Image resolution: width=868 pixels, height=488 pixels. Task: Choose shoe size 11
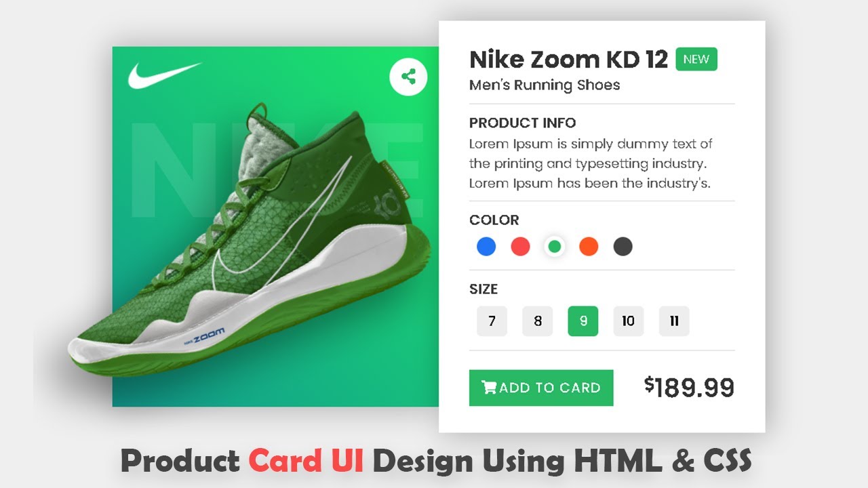point(674,321)
